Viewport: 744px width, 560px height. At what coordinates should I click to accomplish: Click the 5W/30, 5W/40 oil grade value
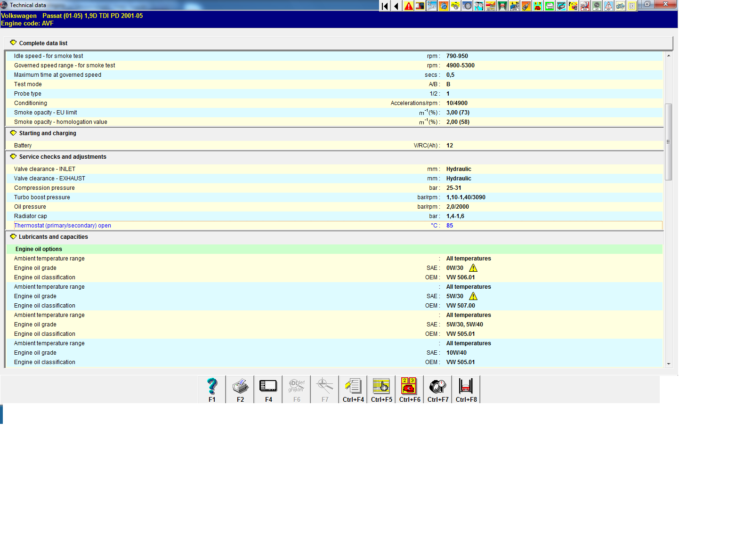(465, 325)
